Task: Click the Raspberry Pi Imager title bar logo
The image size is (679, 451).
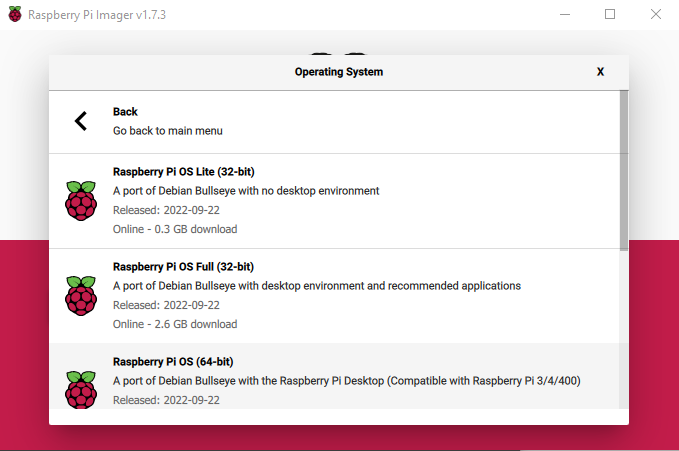Action: [15, 14]
